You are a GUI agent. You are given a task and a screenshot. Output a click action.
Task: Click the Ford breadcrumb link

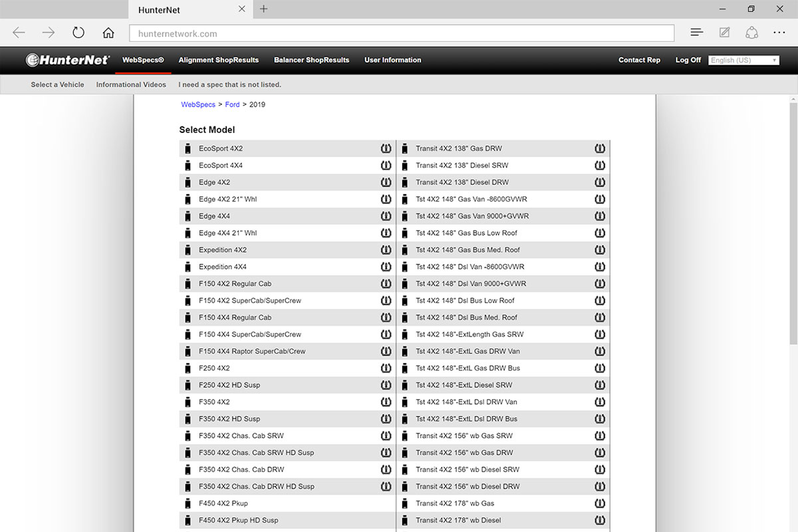[x=232, y=104]
